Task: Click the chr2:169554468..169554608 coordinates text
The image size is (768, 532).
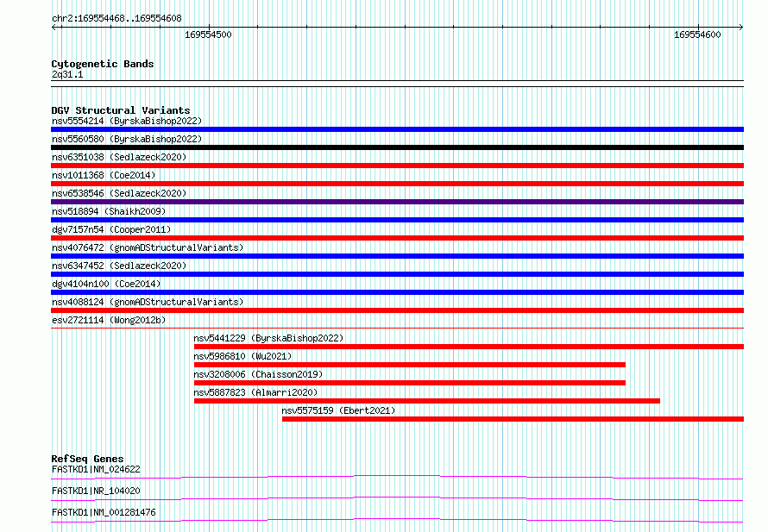Action: (x=116, y=19)
